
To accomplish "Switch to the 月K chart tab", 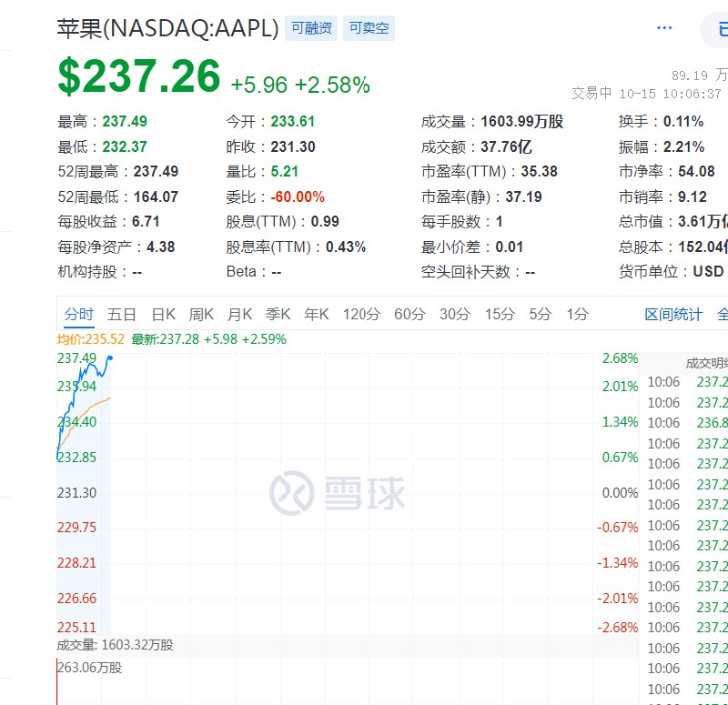I will 239,314.
